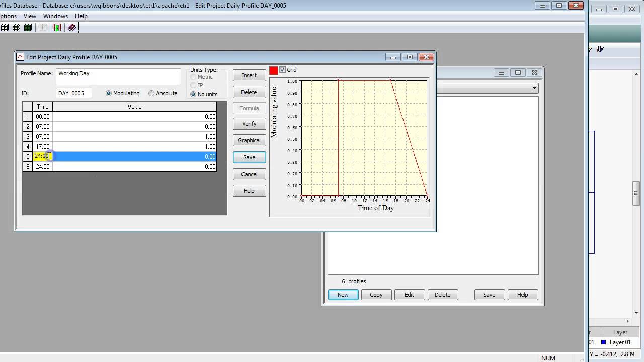The width and height of the screenshot is (644, 362).
Task: Select the Absolute radio button
Action: (151, 93)
